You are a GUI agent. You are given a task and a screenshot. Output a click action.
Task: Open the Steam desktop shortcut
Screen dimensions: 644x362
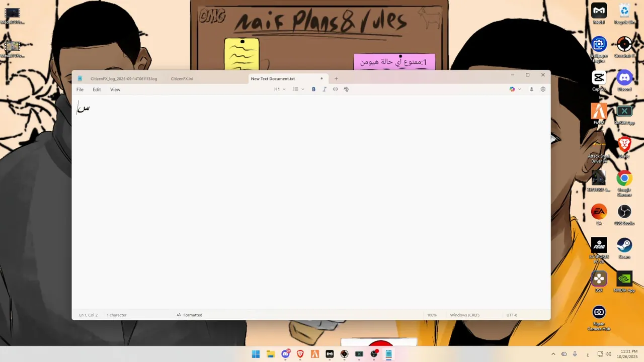(x=624, y=248)
